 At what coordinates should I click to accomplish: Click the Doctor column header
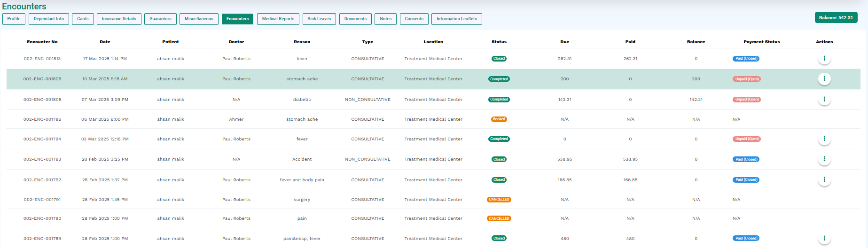click(x=236, y=42)
